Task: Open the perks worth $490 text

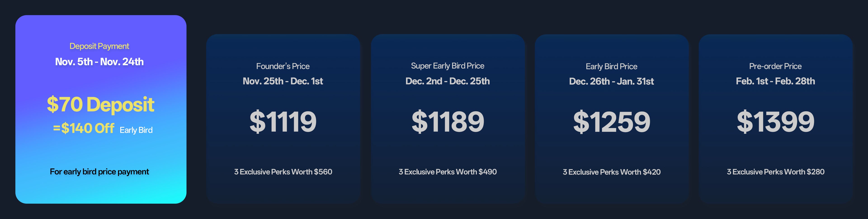Action: [448, 172]
